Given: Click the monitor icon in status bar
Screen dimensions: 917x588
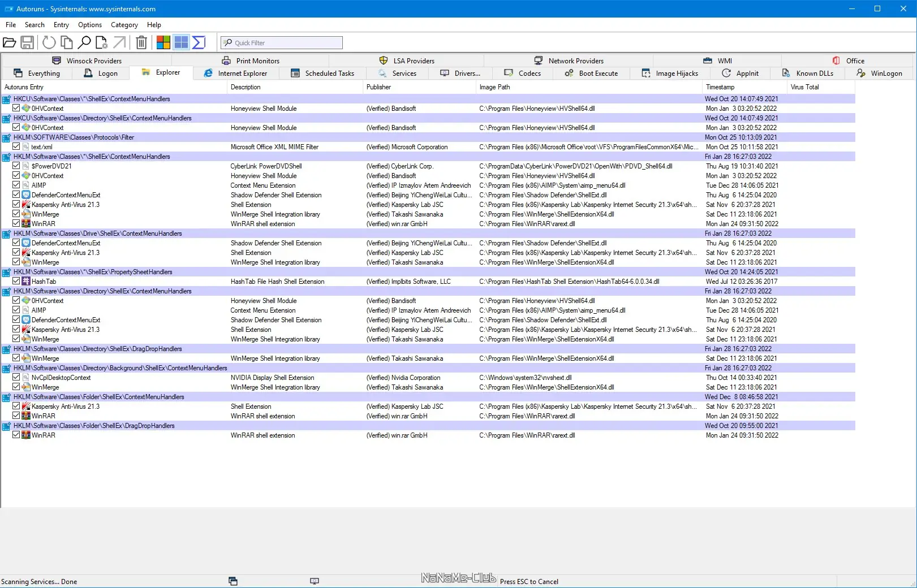Looking at the screenshot, I should [x=315, y=581].
